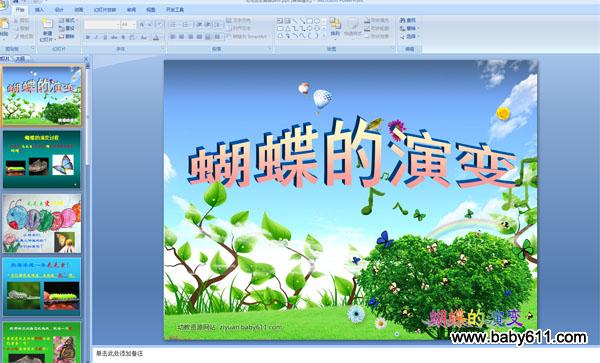
Task: Toggle align-left paragraph alignment
Action: [173, 37]
